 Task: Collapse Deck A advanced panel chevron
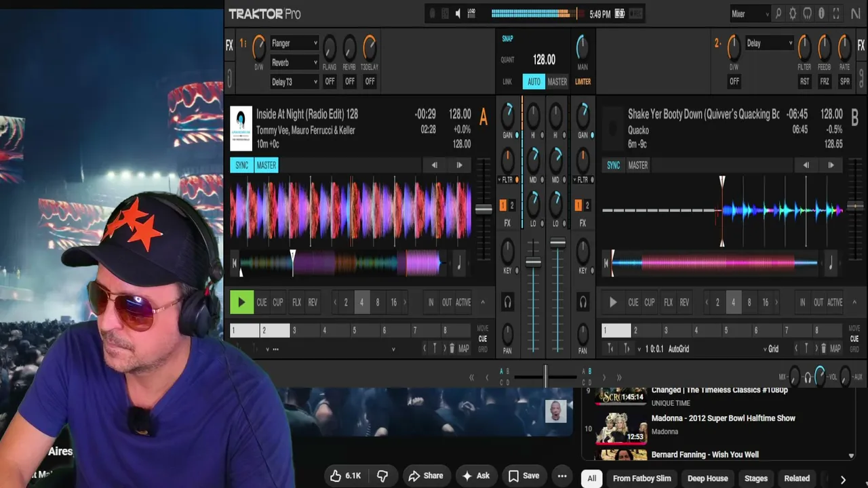pos(483,302)
